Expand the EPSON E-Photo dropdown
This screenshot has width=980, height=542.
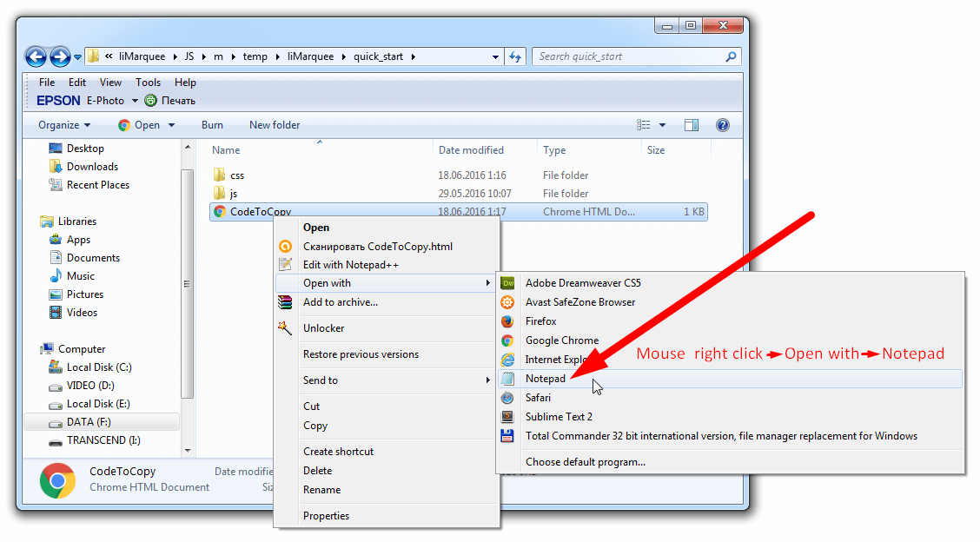135,101
